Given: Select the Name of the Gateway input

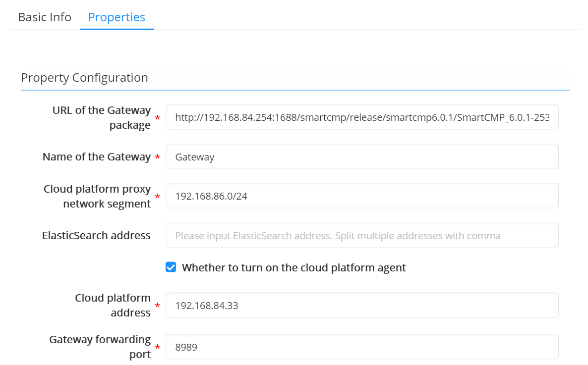Looking at the screenshot, I should pyautogui.click(x=362, y=156).
